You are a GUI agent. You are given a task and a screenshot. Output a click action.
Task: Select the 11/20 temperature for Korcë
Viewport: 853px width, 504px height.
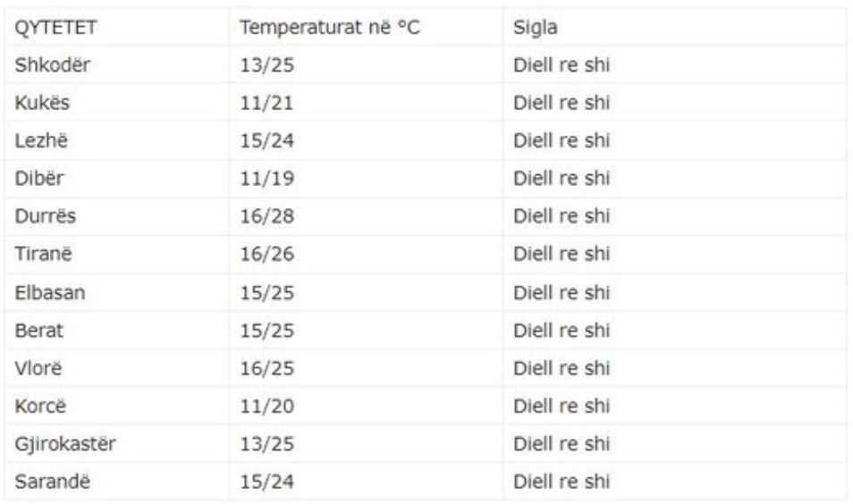click(266, 407)
